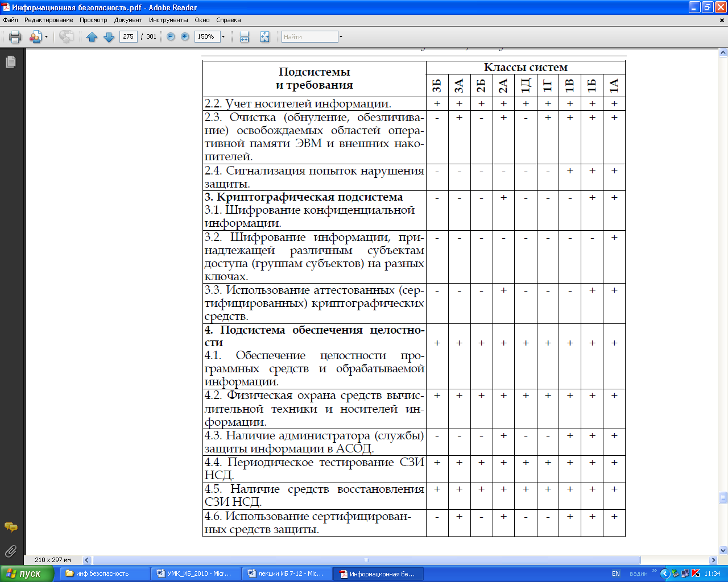Open the Attachments paperclip icon in sidebar

[x=11, y=551]
